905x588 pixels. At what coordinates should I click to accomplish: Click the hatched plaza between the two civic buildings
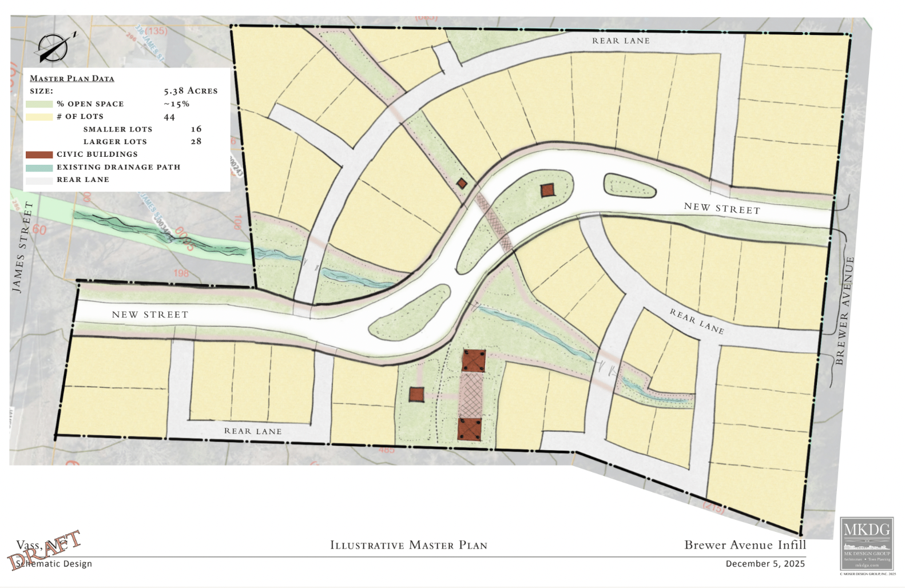point(471,395)
